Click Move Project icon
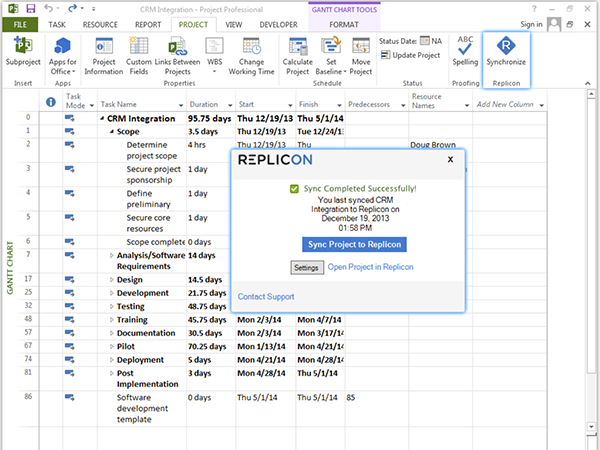This screenshot has width=600, height=450. (x=361, y=56)
